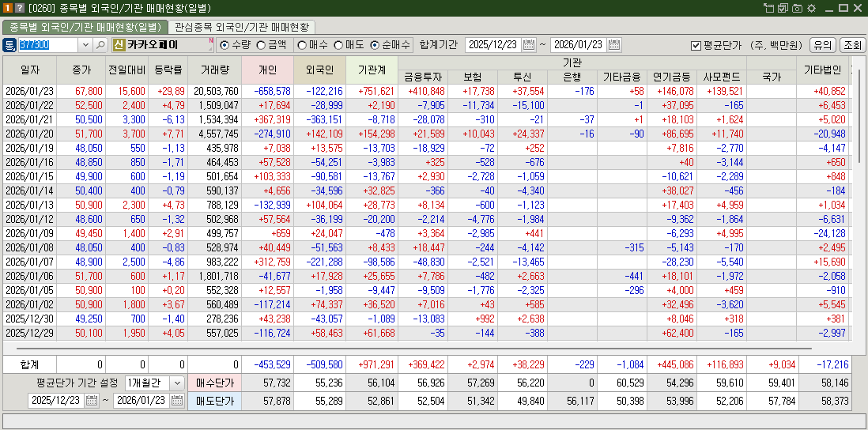Click the 전일대비 column header
This screenshot has height=430, width=868.
(x=126, y=70)
